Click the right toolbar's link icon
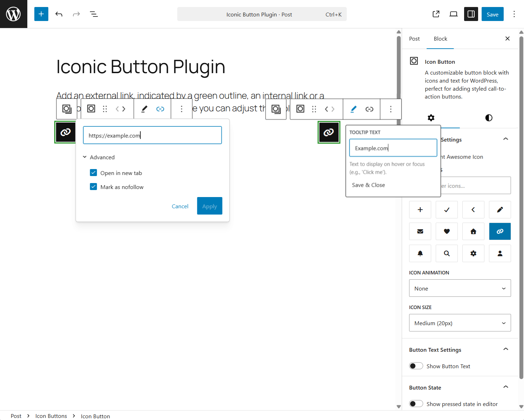524x420 pixels. [370, 109]
